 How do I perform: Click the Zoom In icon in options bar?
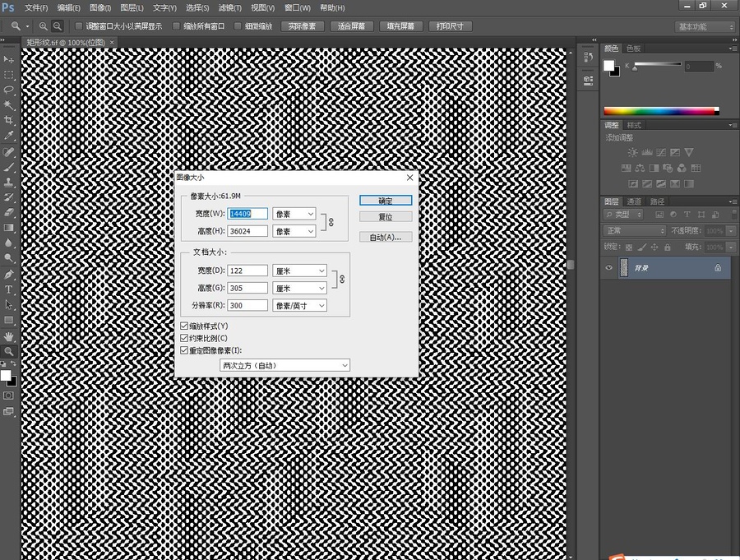(x=43, y=26)
